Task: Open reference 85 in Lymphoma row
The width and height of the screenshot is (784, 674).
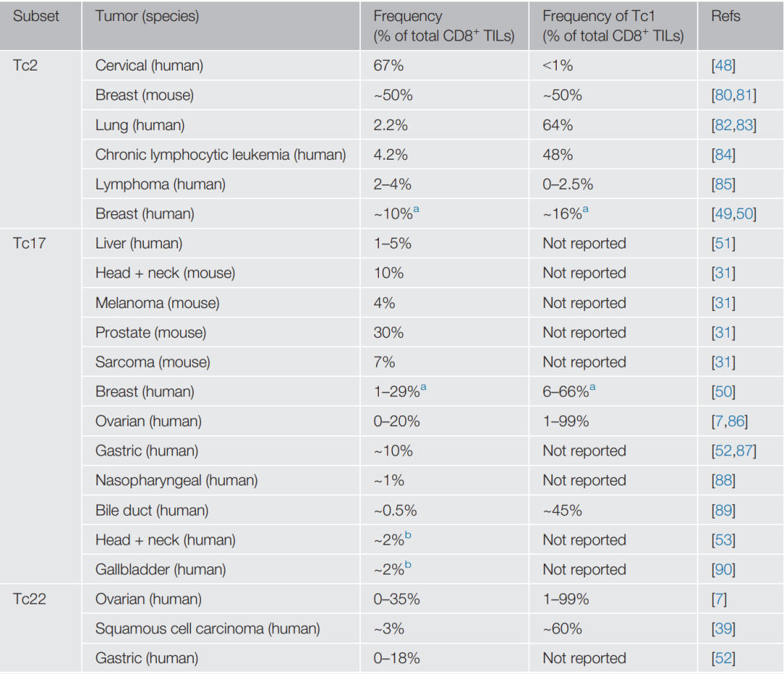Action: (723, 184)
